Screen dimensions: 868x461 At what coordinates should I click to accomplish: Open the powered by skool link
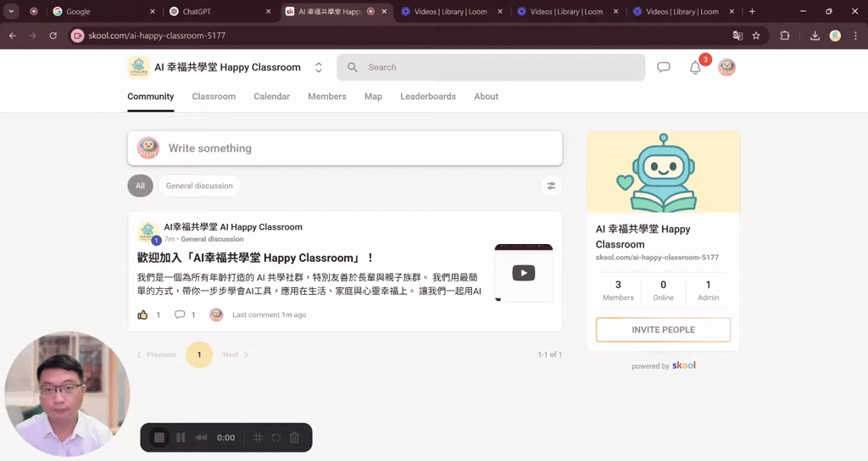(663, 365)
